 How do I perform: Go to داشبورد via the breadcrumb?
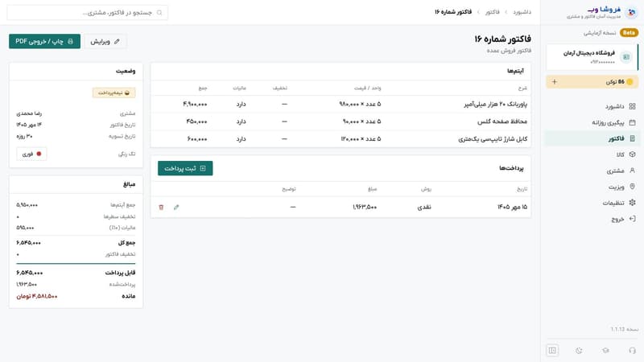(x=522, y=12)
